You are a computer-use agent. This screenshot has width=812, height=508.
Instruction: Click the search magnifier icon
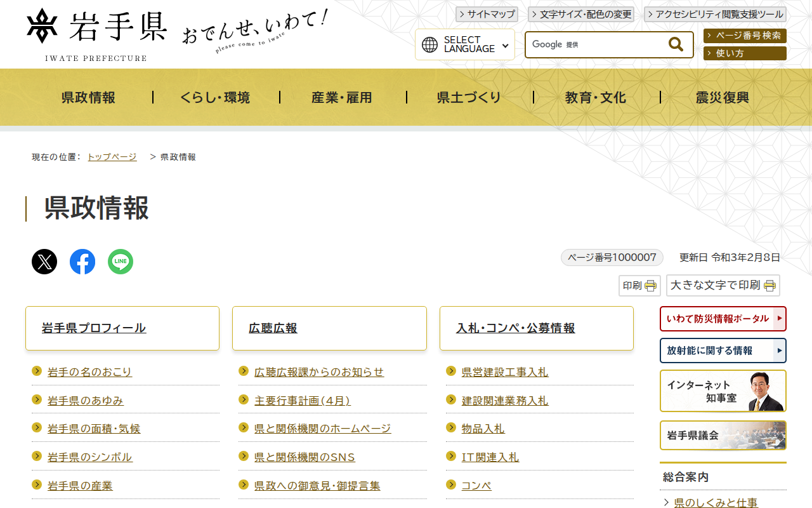[x=676, y=44]
